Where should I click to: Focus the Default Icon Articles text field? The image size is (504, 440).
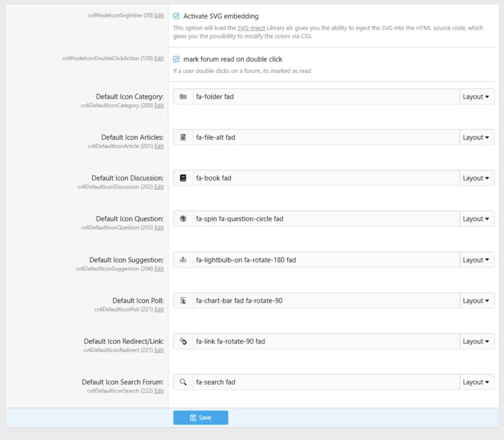click(x=325, y=137)
